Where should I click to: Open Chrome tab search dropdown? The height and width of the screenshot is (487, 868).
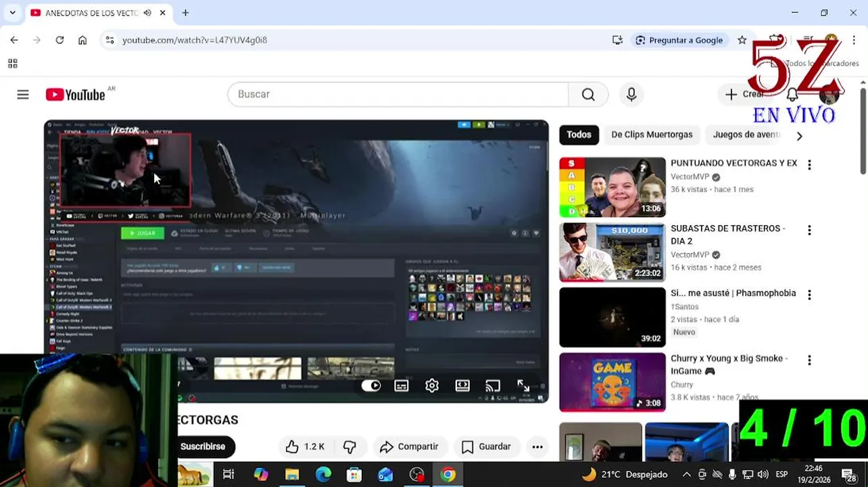[12, 13]
